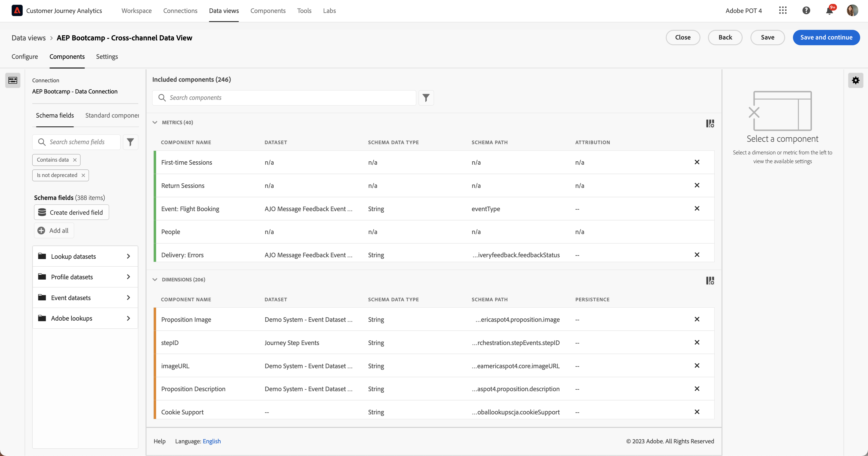Remove First-time Sessions metric

(697, 162)
